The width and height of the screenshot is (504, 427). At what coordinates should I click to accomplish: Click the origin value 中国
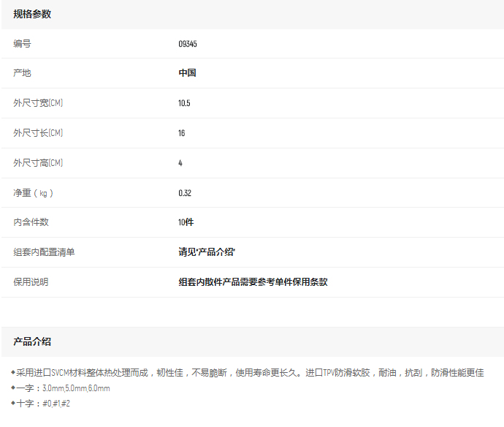[x=187, y=73]
